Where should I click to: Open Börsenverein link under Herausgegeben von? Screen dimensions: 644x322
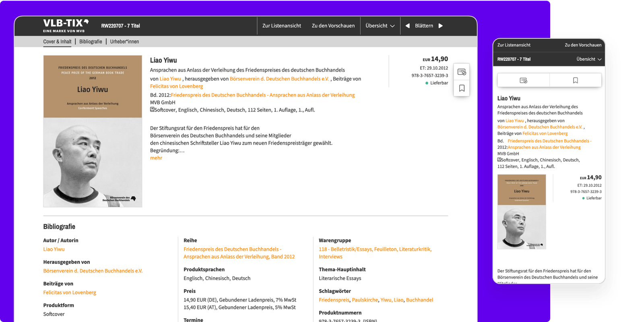[x=93, y=271]
